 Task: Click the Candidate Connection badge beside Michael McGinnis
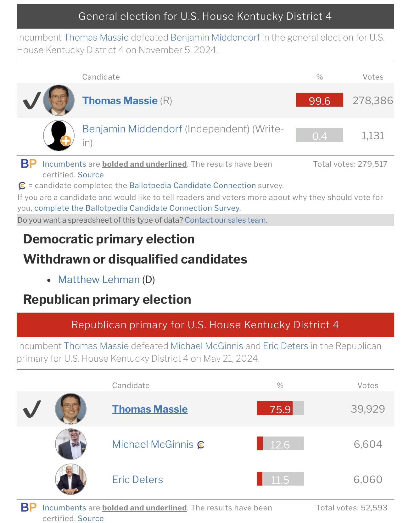click(x=201, y=445)
